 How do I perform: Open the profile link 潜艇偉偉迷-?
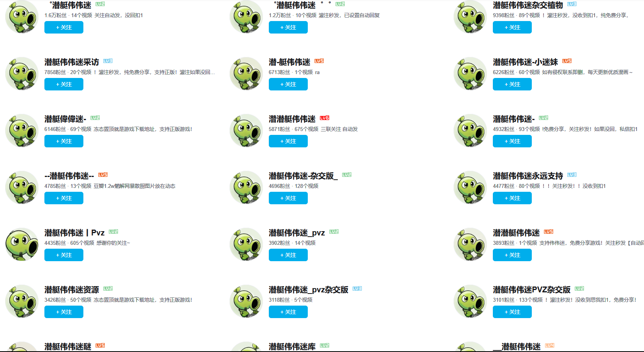click(x=65, y=119)
